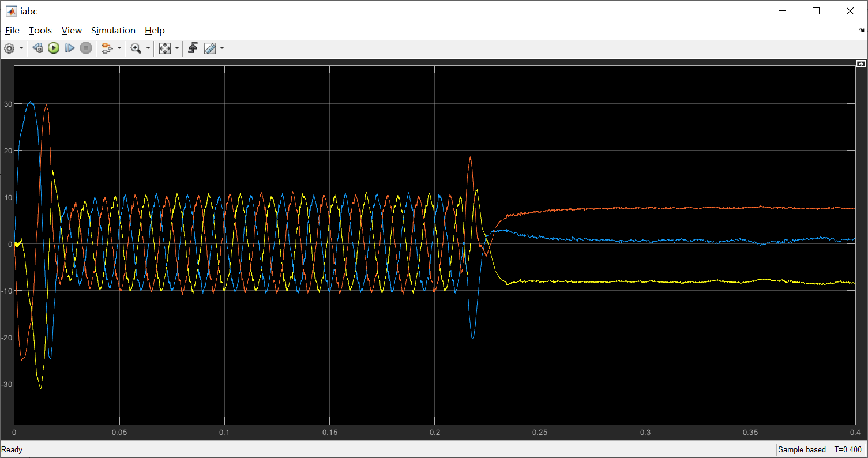Open the File menu
The height and width of the screenshot is (458, 868).
(x=12, y=30)
